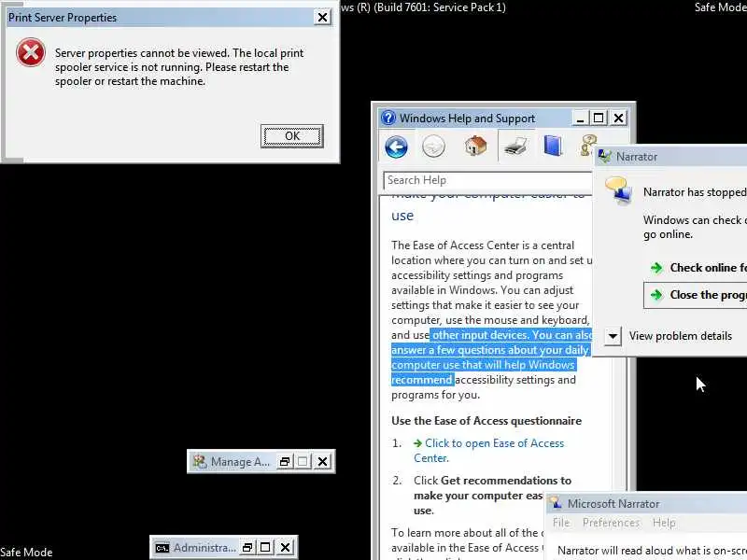The image size is (747, 560).
Task: Restore the Manage A... minimized window
Action: point(285,461)
